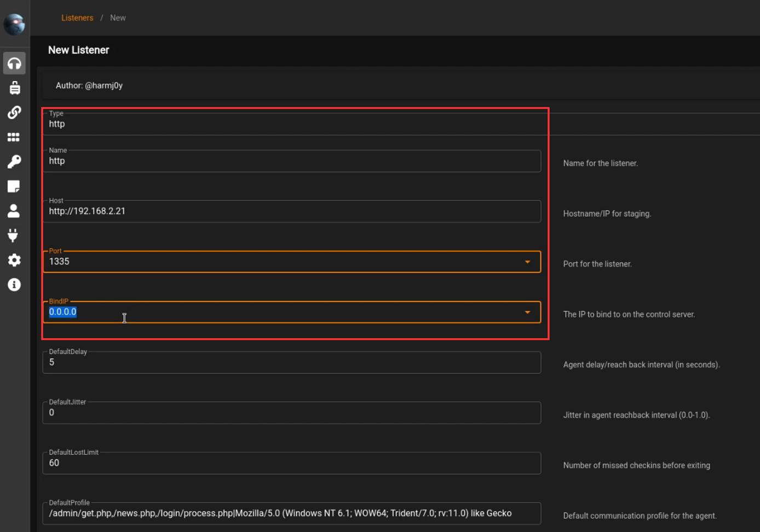Screen dimensions: 760x532
Task: Click the Users person icon in sidebar
Action: [14, 211]
